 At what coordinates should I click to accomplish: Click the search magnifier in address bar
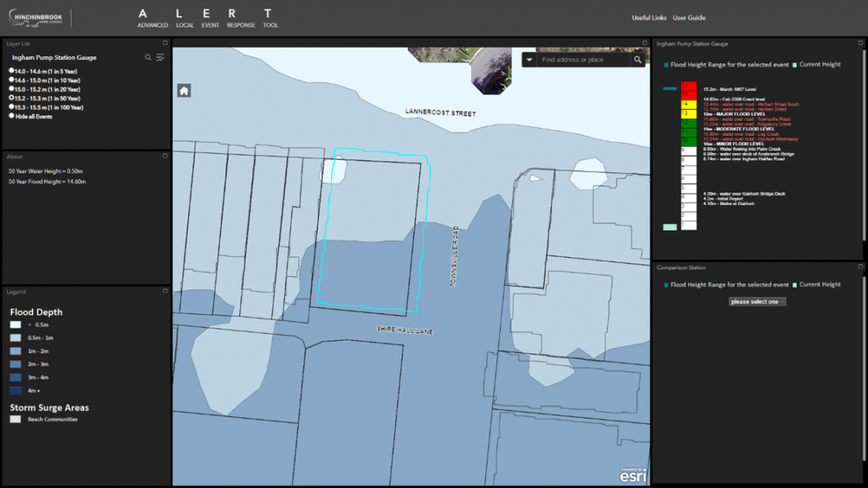[x=637, y=60]
